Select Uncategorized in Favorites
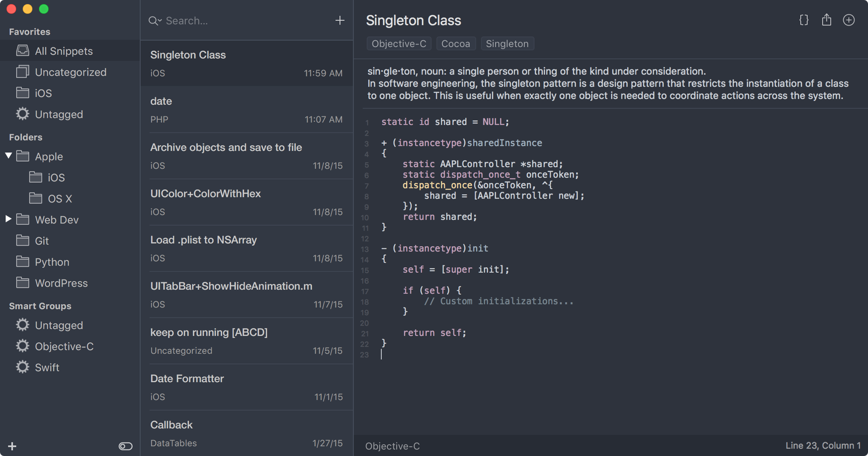The image size is (868, 456). [x=70, y=72]
